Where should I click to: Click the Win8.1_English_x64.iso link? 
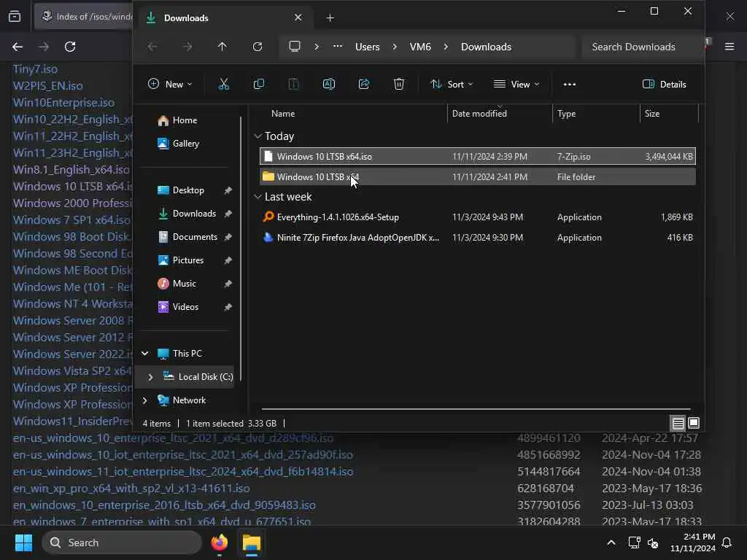71,169
